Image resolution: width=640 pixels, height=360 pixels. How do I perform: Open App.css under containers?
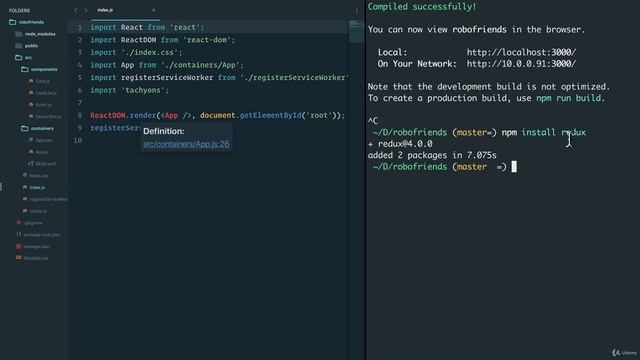[x=40, y=140]
